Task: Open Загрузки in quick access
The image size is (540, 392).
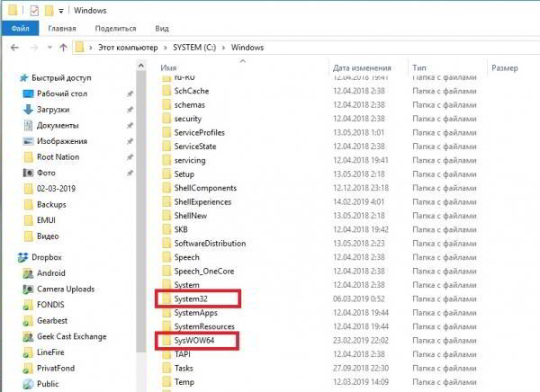Action: tap(53, 110)
